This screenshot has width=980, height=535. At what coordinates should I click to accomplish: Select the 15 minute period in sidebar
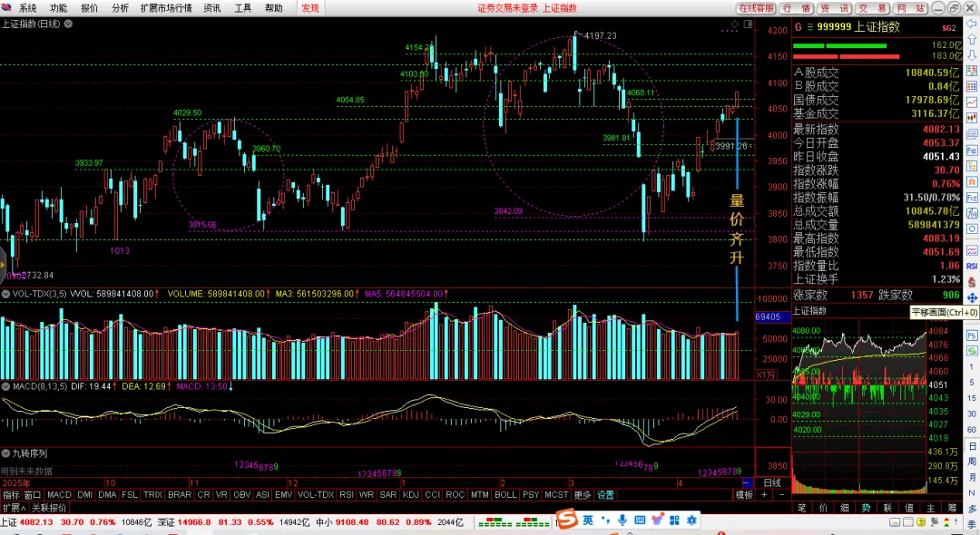(972, 398)
